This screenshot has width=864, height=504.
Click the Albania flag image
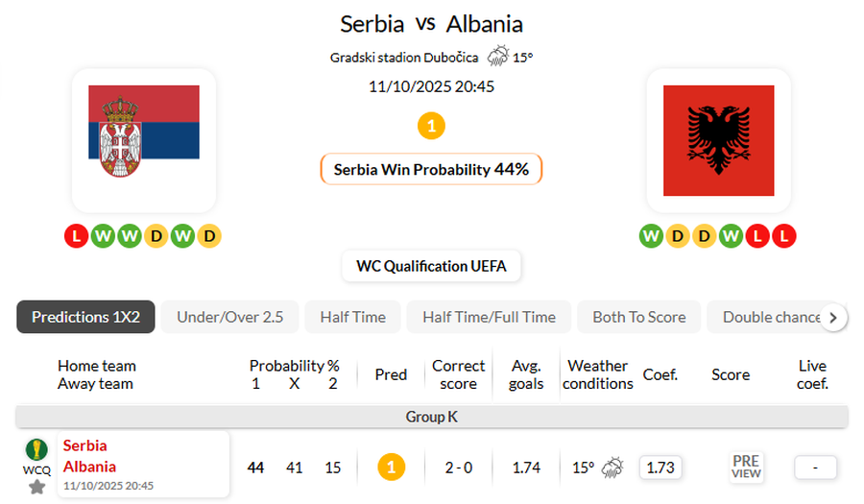[718, 139]
